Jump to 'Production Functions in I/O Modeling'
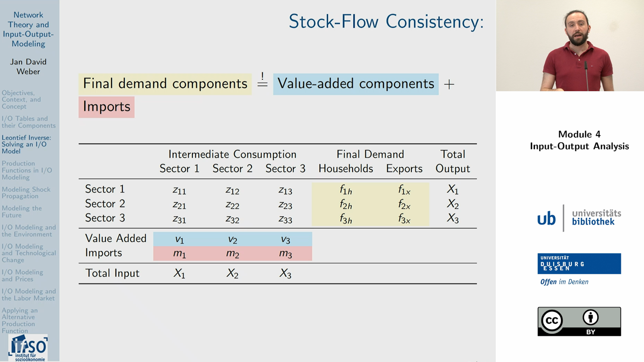 coord(27,170)
